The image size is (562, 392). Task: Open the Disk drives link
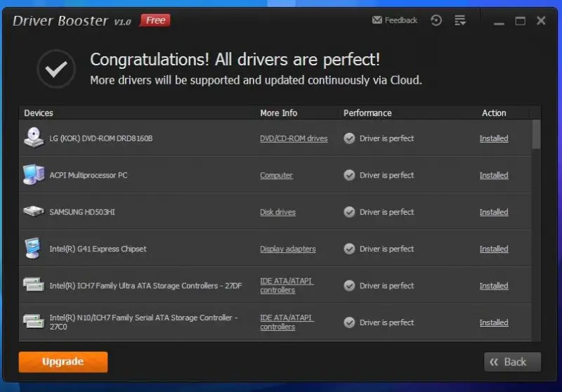[x=277, y=212]
